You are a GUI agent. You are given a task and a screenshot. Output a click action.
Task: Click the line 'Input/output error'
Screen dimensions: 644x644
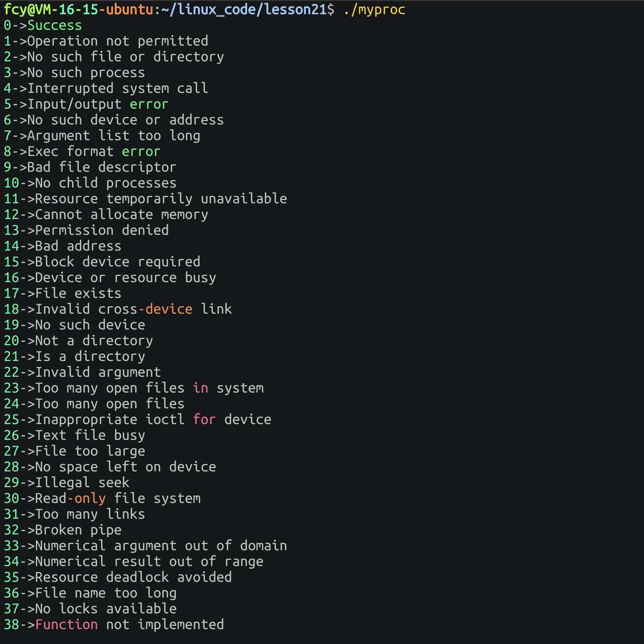(98, 104)
